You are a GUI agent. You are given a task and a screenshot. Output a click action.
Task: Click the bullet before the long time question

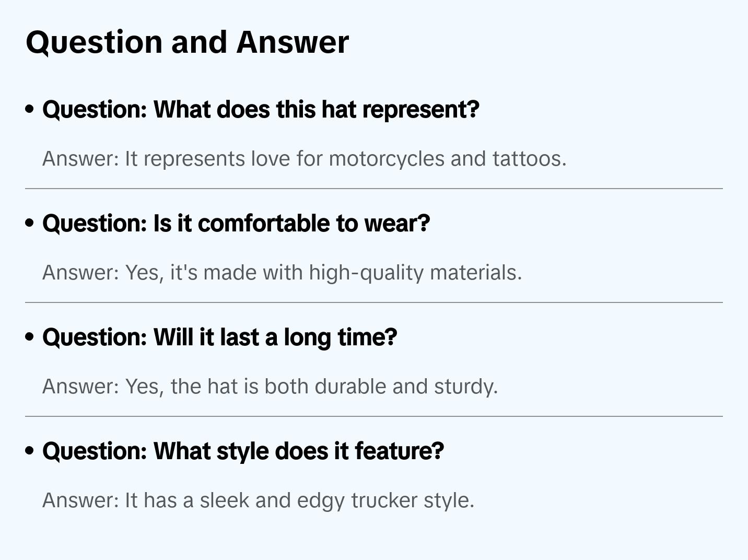tap(30, 337)
